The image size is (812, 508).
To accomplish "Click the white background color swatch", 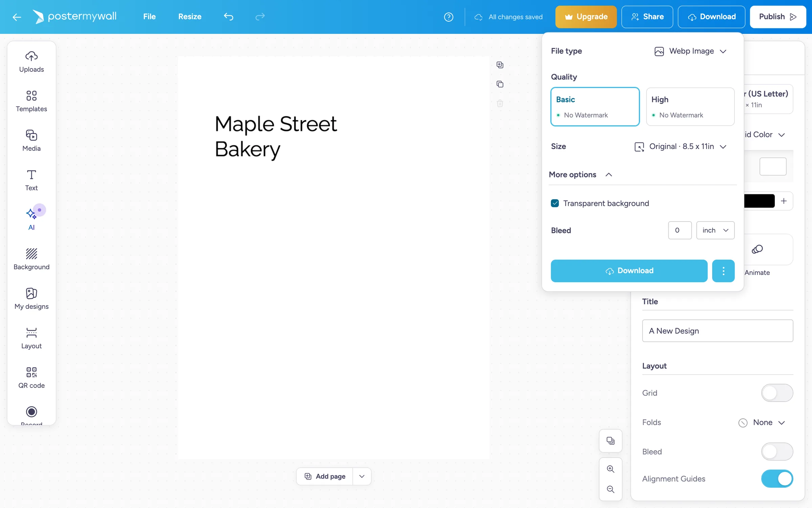I will 773,167.
